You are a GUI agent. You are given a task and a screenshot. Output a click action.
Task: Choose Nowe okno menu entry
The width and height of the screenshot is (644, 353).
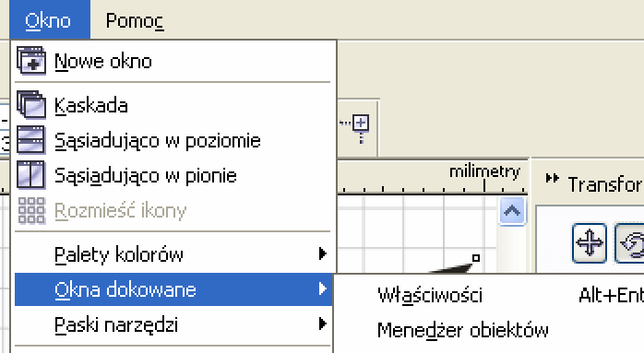point(173,61)
